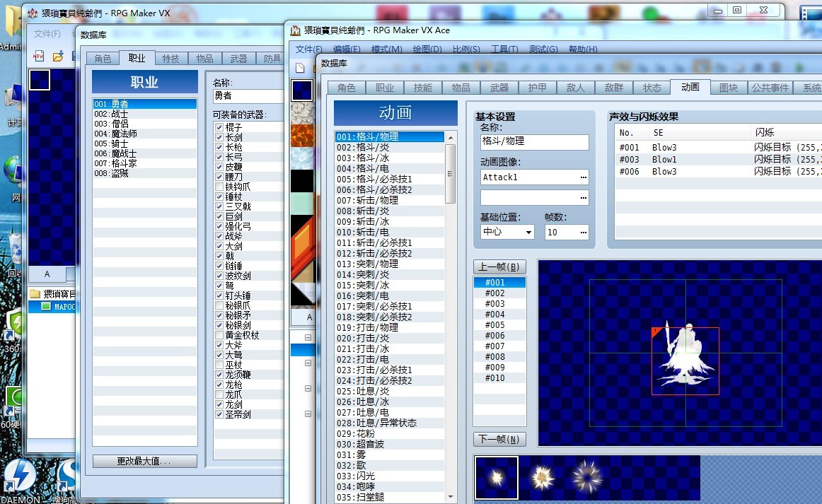Select class 004:魔法师 in VX class list
Viewport: 822px width, 504px height.
145,134
